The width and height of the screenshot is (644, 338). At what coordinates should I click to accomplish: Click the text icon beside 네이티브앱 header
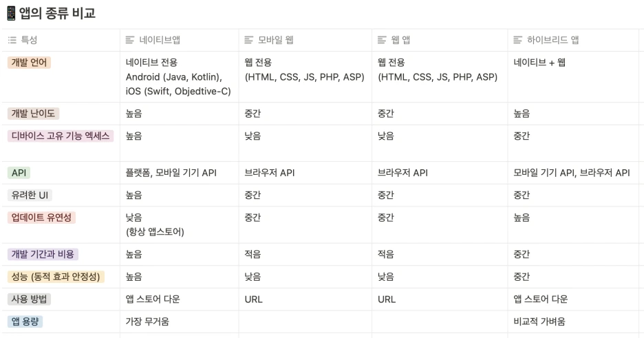(x=130, y=40)
